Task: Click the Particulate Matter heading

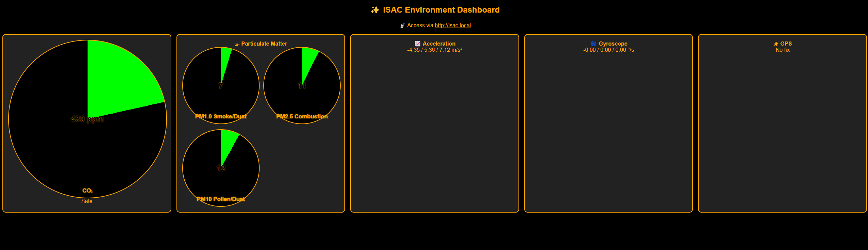Action: coord(264,44)
